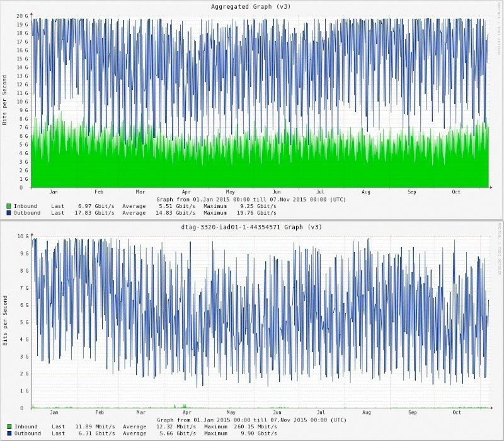Click the Jul x-axis label on Aggregated graph
The image size is (504, 441).
[320, 192]
